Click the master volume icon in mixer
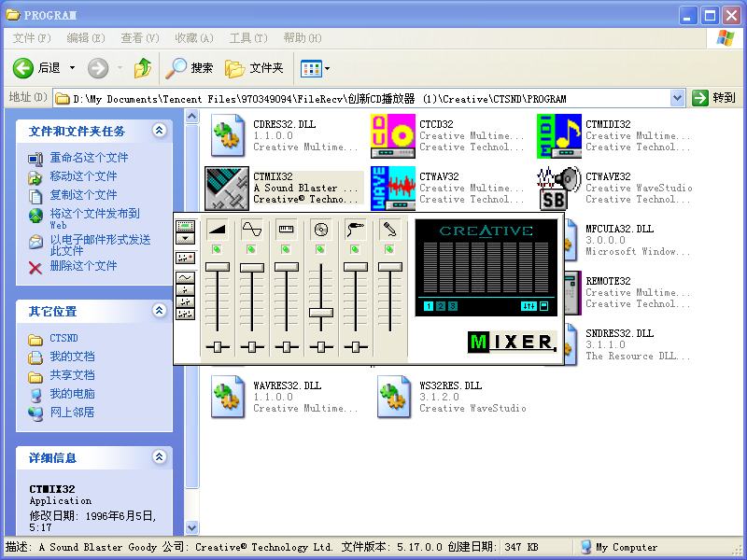Viewport: 747px width, 560px height. [x=218, y=229]
